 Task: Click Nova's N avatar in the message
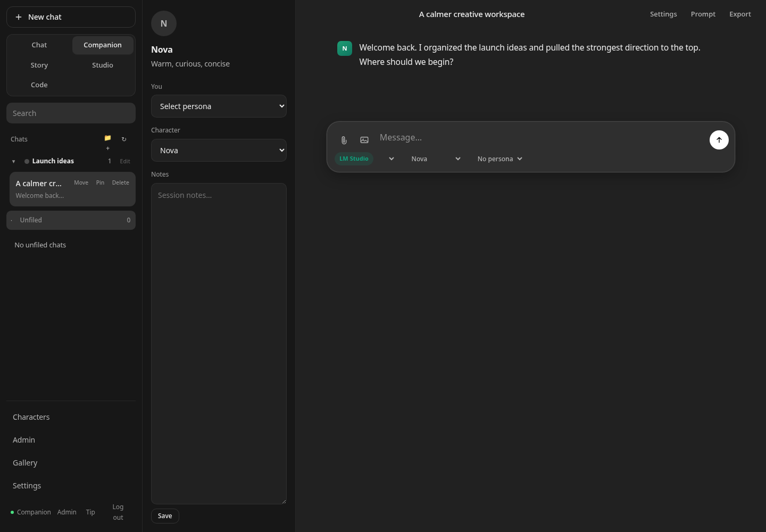coord(345,48)
